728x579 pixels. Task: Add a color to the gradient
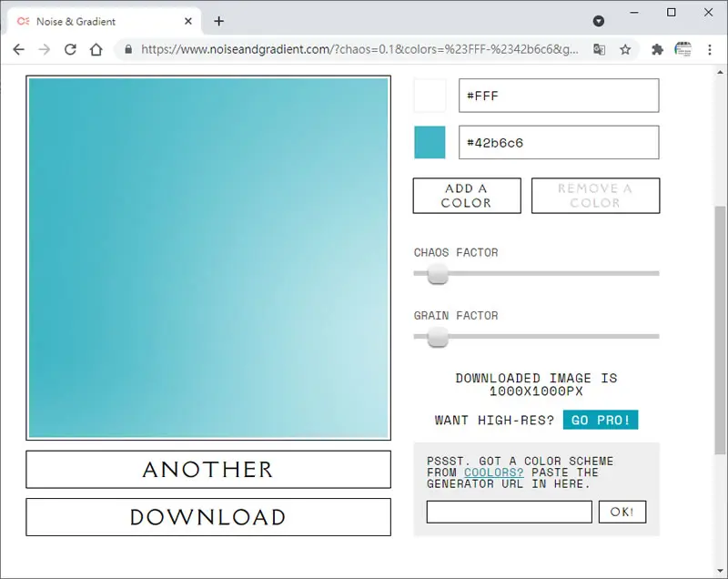tap(467, 196)
